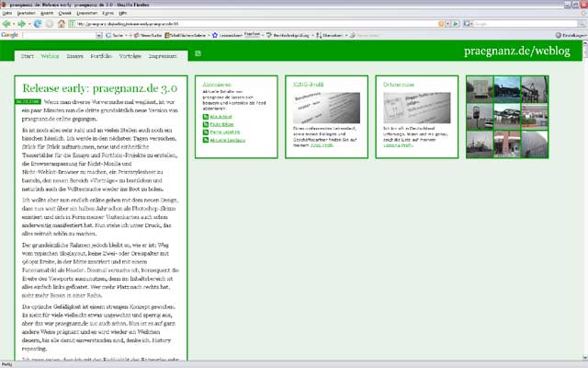Click the third feed link under Abonnieren
588x368 pixels.
224,132
